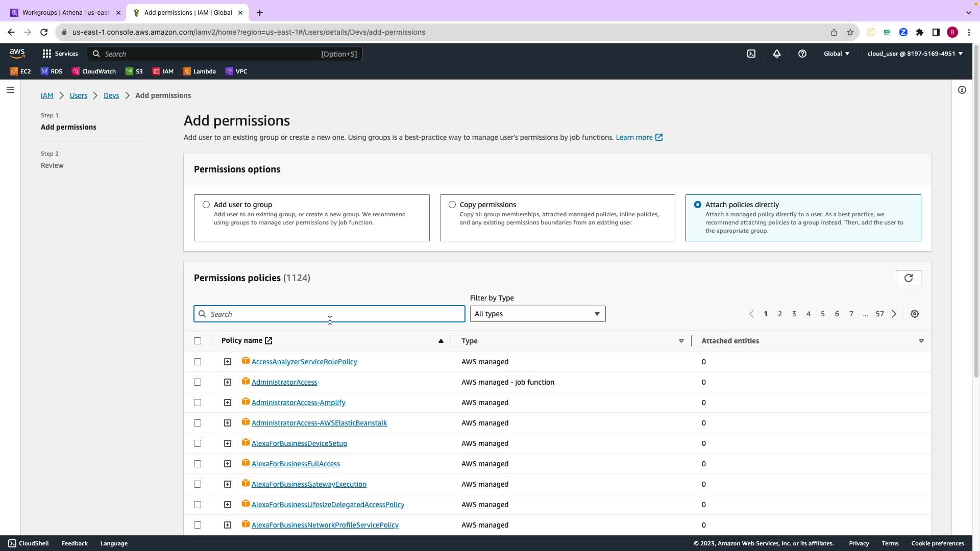Open the AlexaForBusinessFullAccess policy link
The height and width of the screenshot is (551, 980).
point(296,464)
